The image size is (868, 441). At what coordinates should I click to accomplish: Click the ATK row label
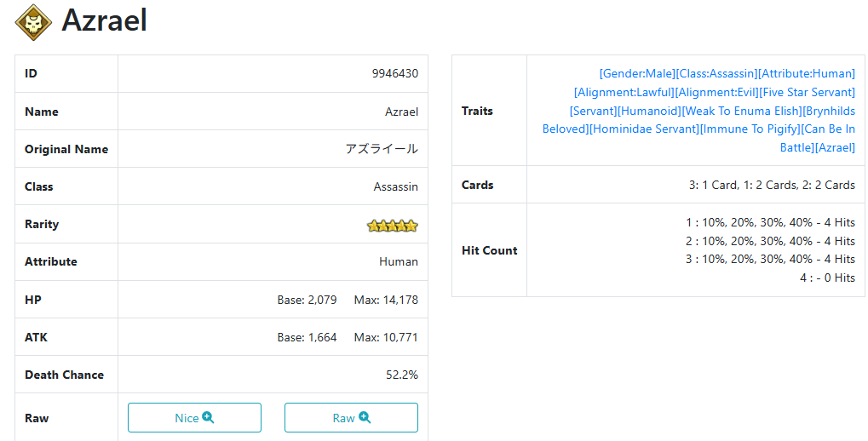[x=36, y=337]
